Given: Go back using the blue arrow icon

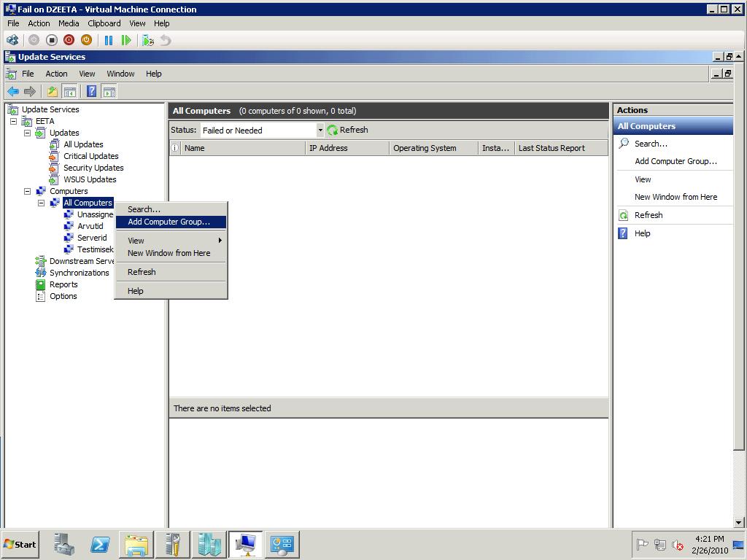Looking at the screenshot, I should pos(13,91).
